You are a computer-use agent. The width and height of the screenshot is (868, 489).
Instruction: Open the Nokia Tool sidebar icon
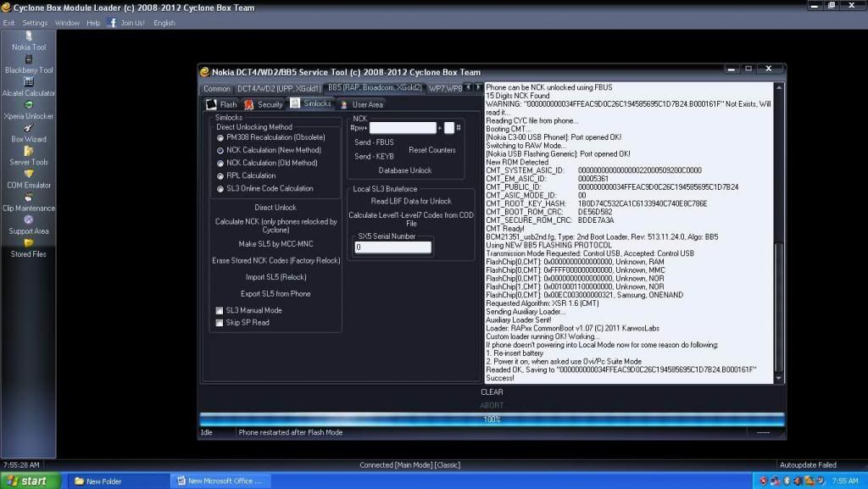pos(29,36)
